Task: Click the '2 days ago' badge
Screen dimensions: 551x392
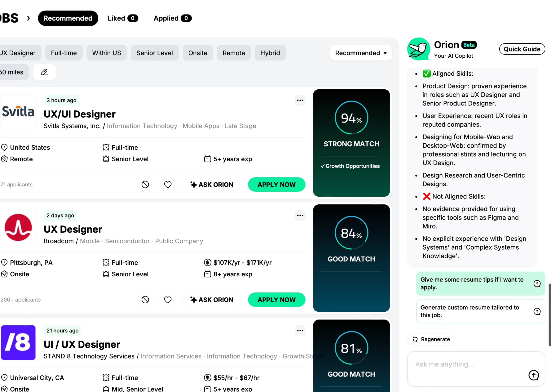Action: (60, 215)
